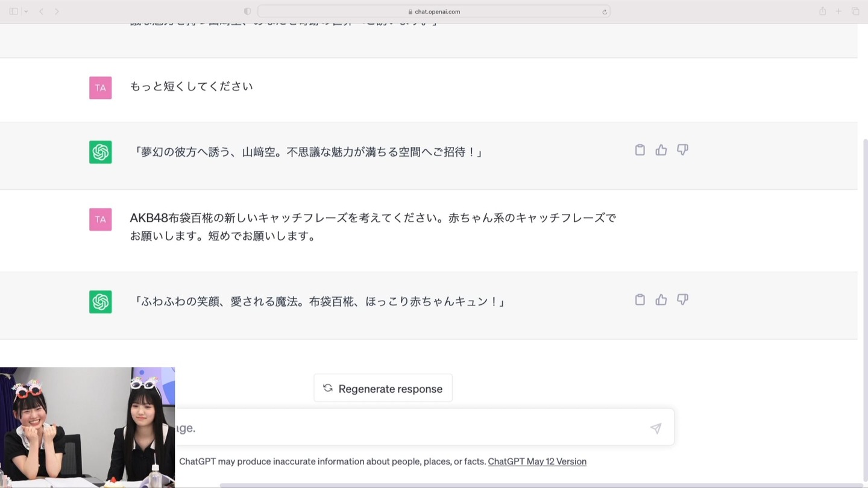The width and height of the screenshot is (868, 488).
Task: Open the ChatGPT May 12 Version link
Action: [537, 461]
